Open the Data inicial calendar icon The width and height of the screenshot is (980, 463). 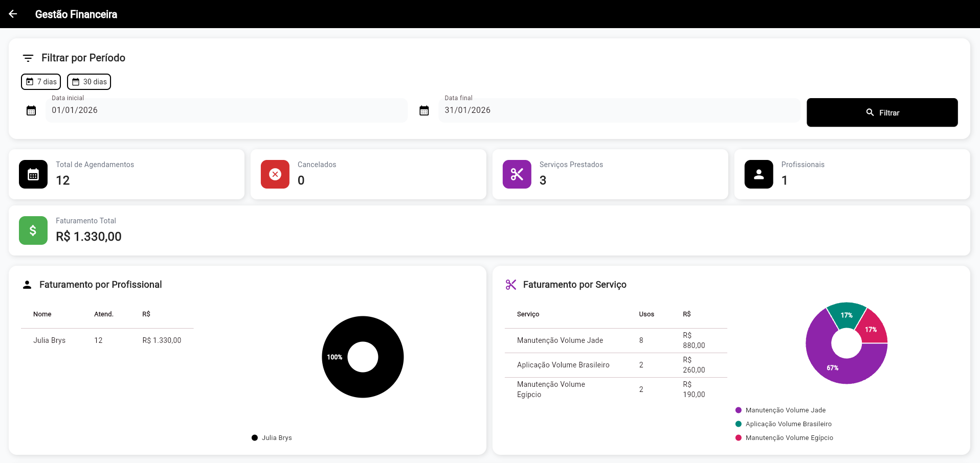(x=31, y=110)
